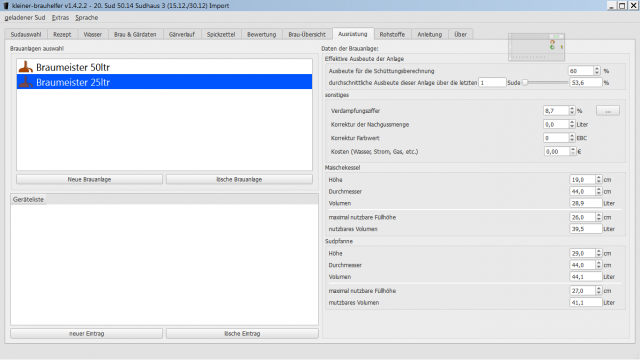Switch to the Brau & Gärdaten tab

click(135, 34)
